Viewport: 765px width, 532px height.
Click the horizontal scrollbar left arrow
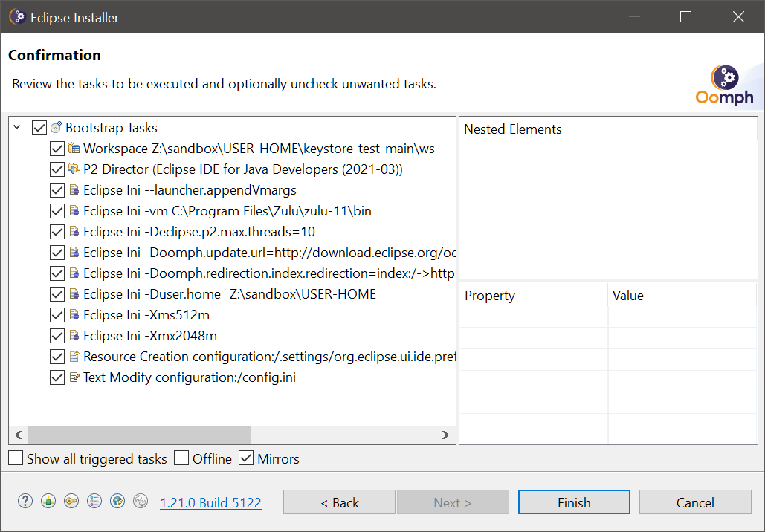(x=19, y=435)
